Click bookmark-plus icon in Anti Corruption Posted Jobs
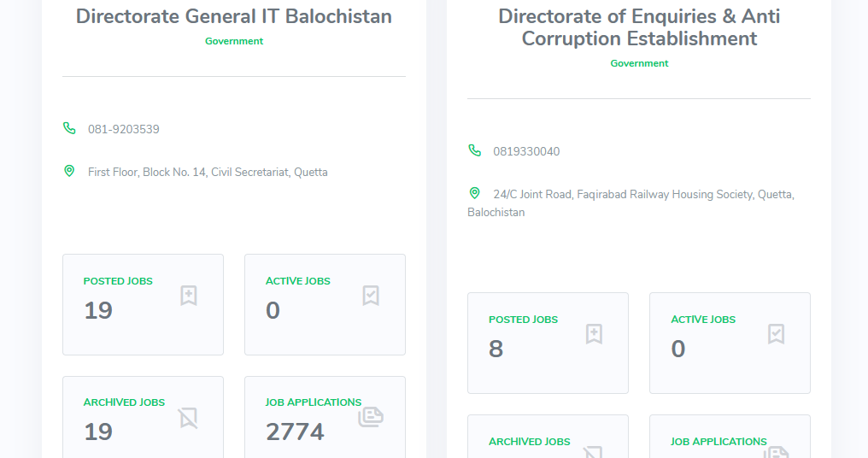 coord(594,334)
